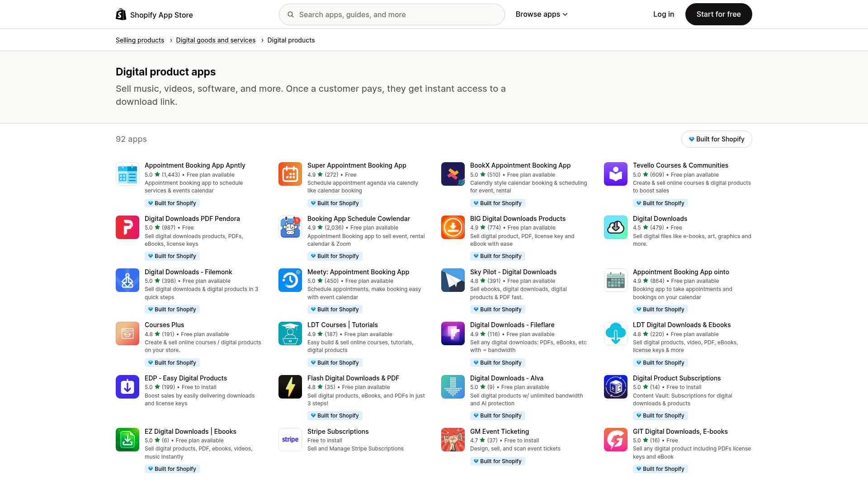The image size is (868, 488).
Task: Open Tevello Courses & Communities title
Action: click(x=680, y=165)
